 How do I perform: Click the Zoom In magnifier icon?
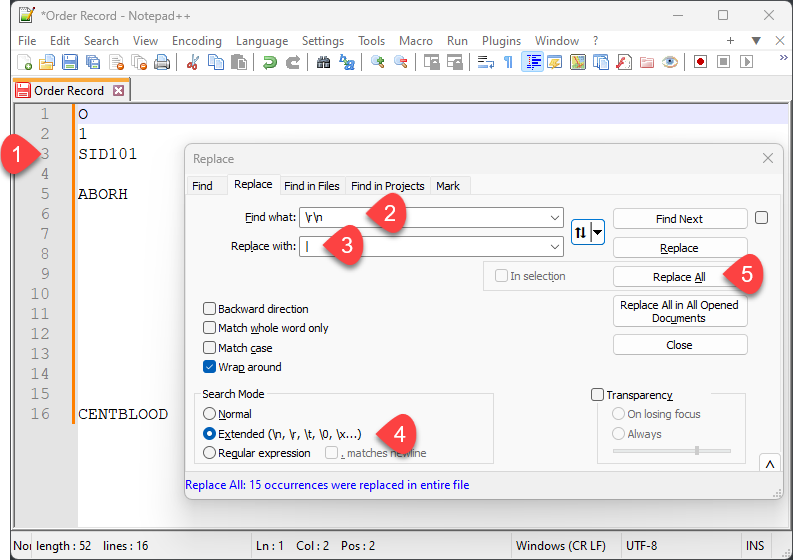pyautogui.click(x=377, y=62)
